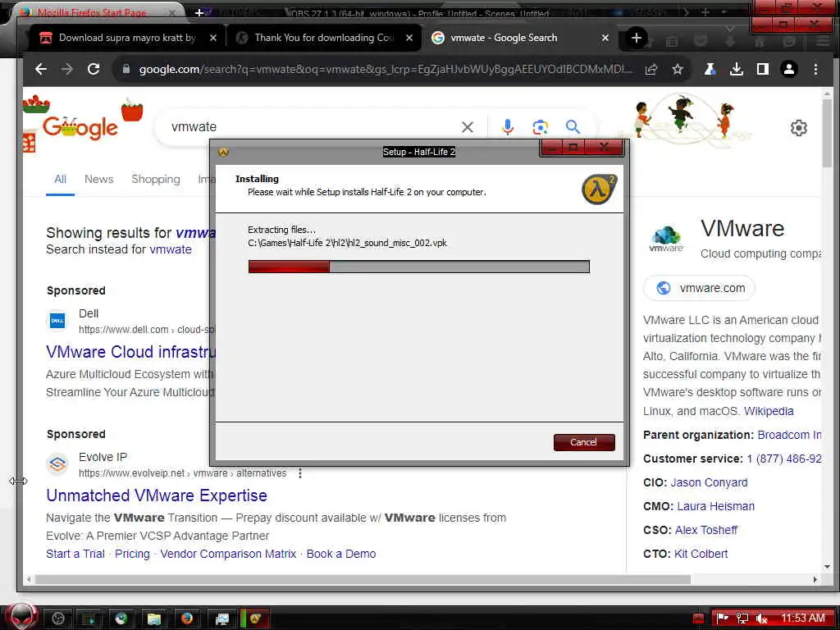Click the network tray icon
Viewport: 840px width, 630px height.
(742, 619)
